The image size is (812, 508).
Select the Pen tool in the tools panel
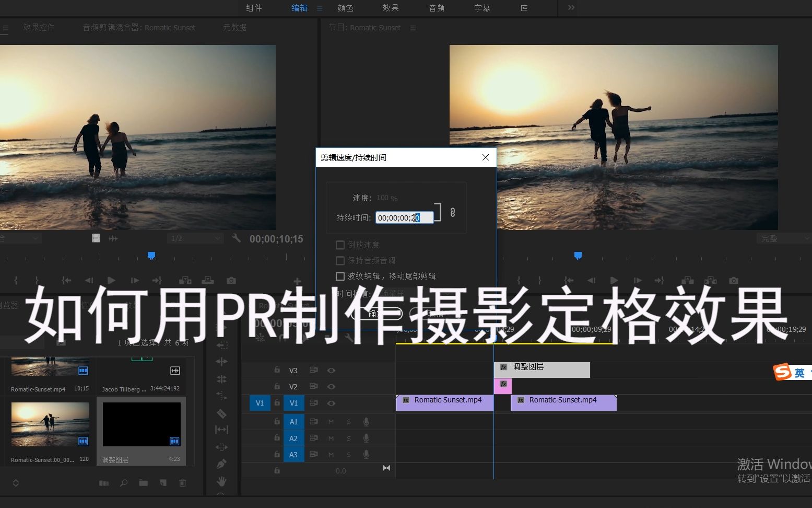pyautogui.click(x=221, y=464)
